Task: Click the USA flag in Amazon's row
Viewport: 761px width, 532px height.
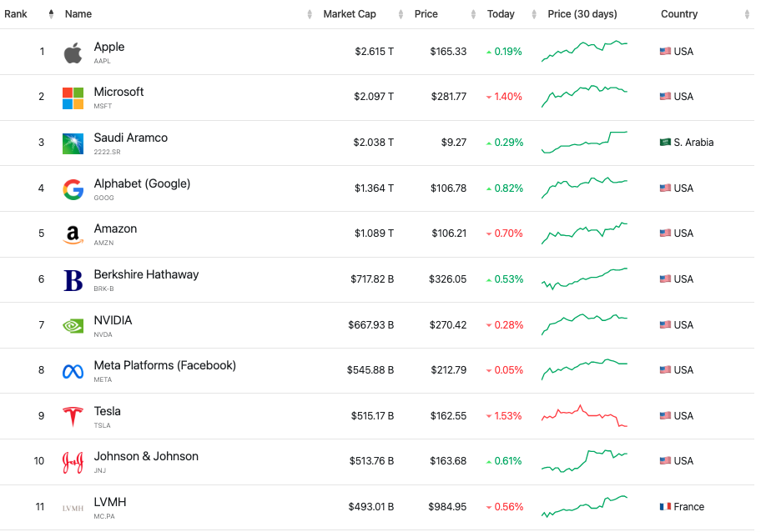Action: (665, 233)
